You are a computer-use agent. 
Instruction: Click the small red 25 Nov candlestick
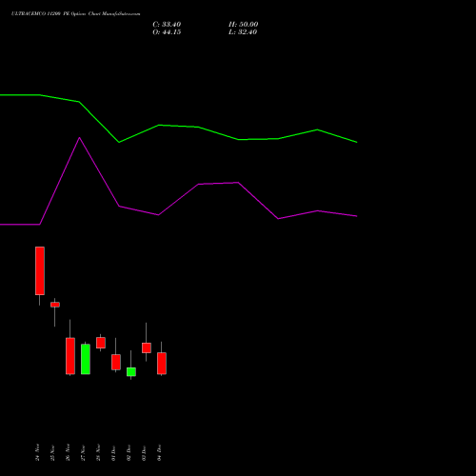click(55, 305)
